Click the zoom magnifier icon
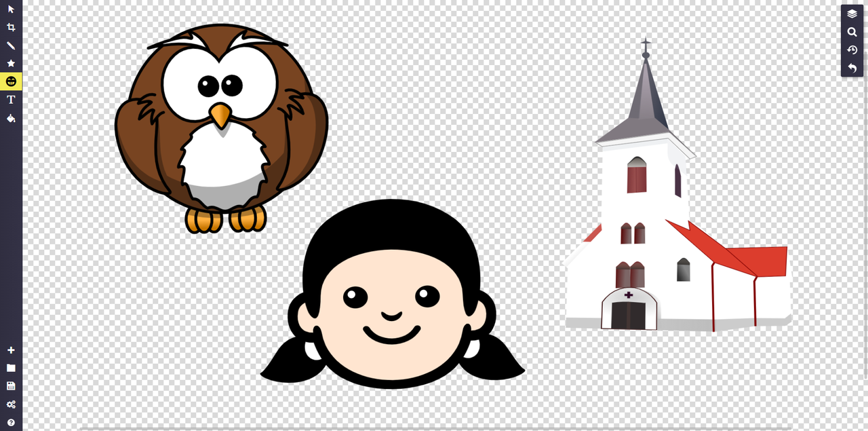Image resolution: width=868 pixels, height=431 pixels. (x=852, y=32)
